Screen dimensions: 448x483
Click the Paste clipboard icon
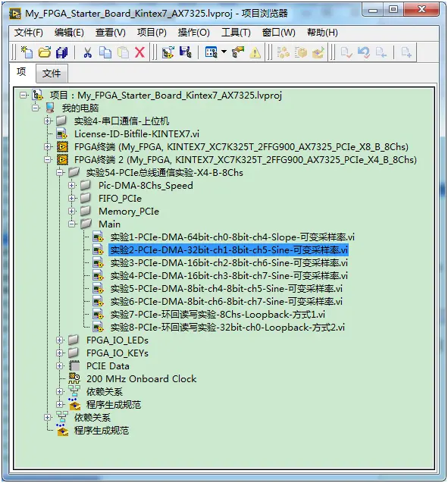coord(123,52)
